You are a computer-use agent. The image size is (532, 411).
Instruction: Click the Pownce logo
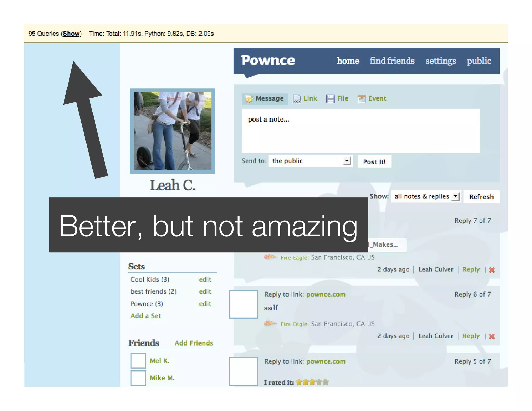click(268, 61)
